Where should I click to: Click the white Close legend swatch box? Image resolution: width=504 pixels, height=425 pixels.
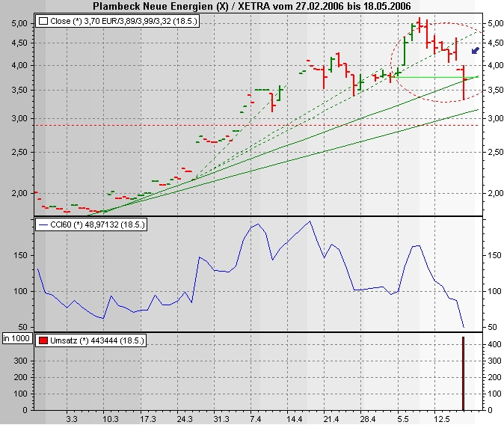(x=43, y=21)
